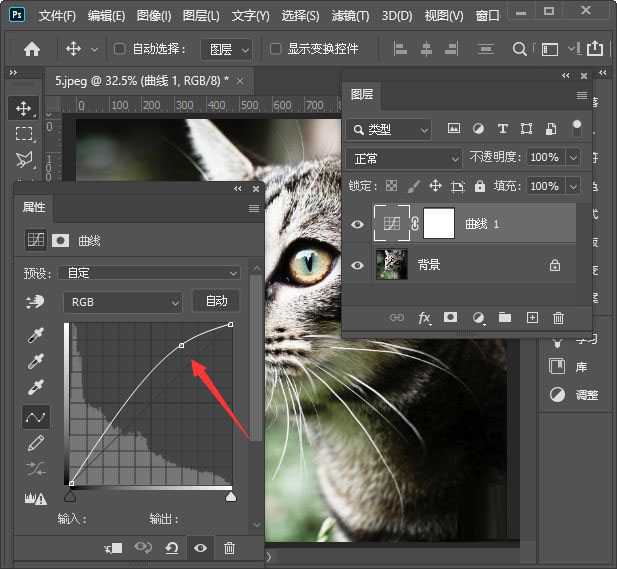Enable the 自动选择 checkbox
This screenshot has height=569, width=617.
[120, 49]
